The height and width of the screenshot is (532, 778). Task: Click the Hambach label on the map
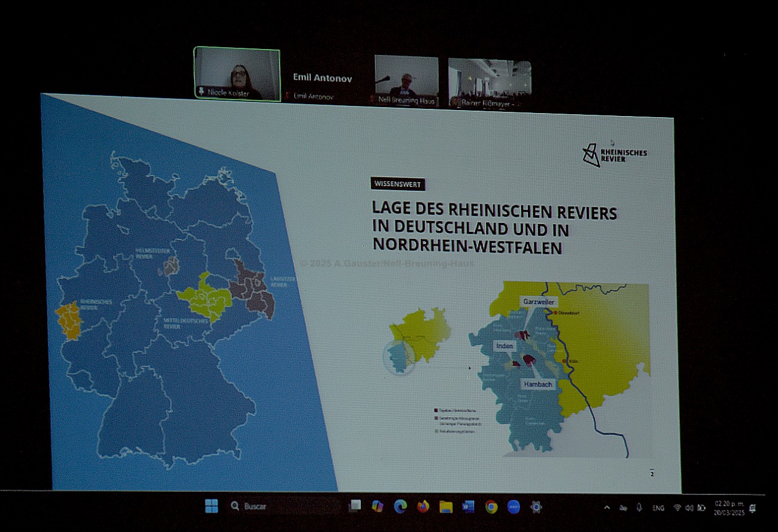coord(537,384)
